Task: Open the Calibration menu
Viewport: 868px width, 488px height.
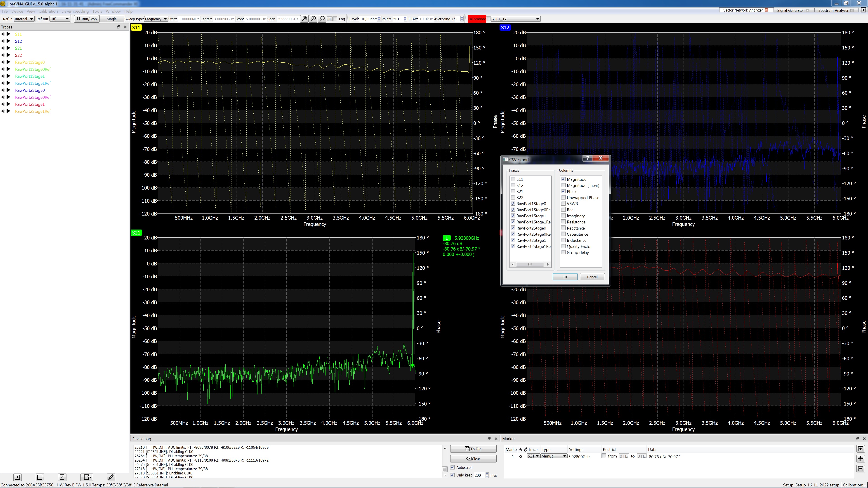Action: [48, 11]
